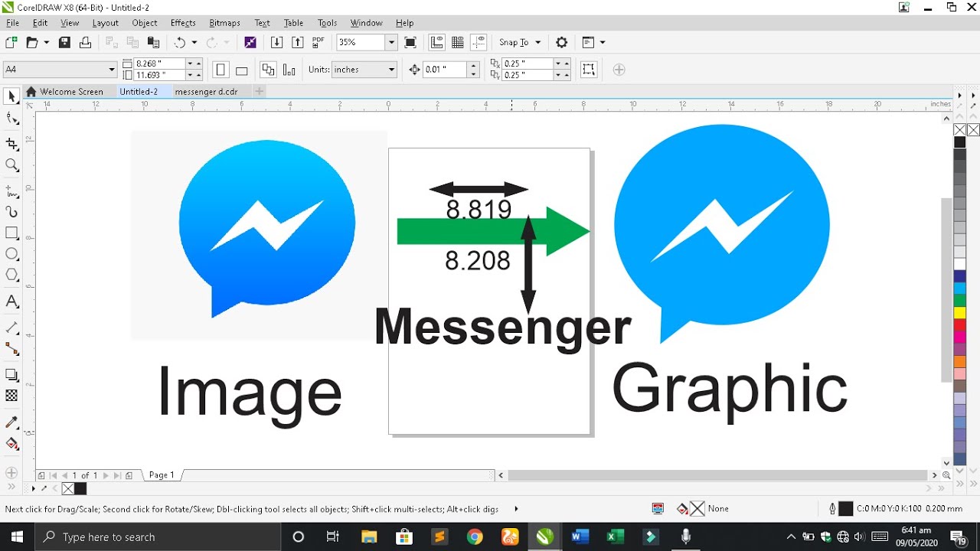Click the Print icon
The image size is (980, 551).
pos(85,43)
